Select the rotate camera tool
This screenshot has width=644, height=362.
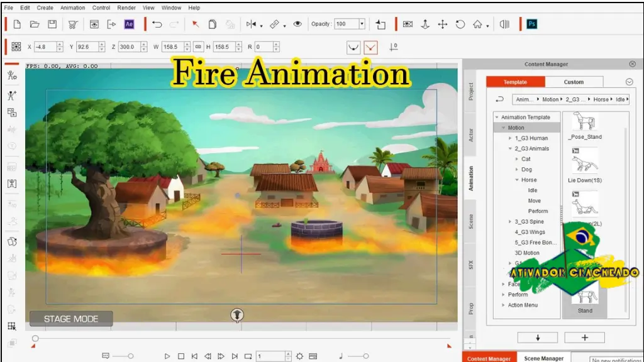click(460, 25)
